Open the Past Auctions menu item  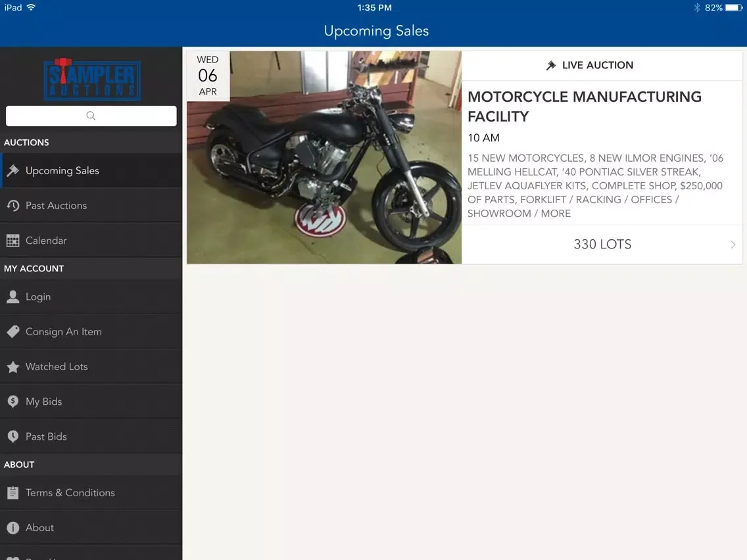point(91,206)
